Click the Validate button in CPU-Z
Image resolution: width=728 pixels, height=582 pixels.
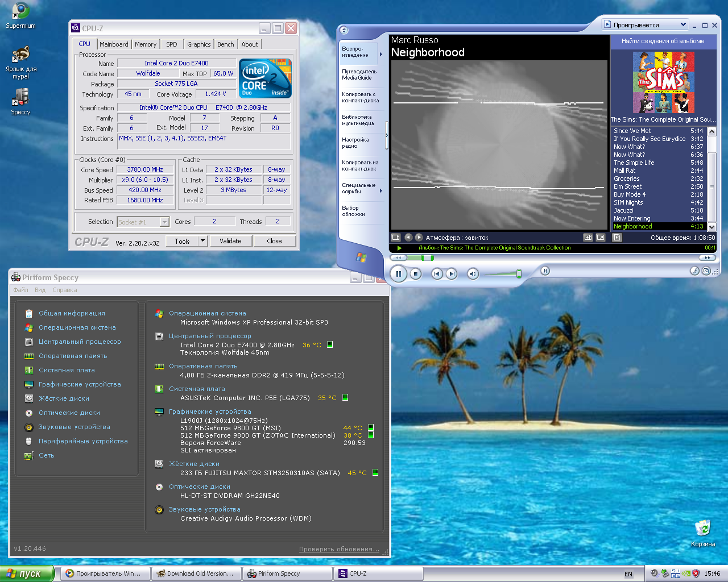(x=230, y=241)
